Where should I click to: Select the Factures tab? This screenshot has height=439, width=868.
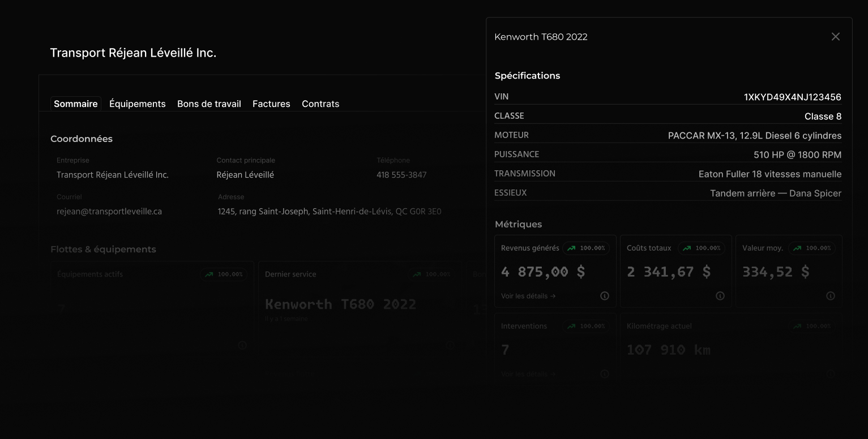[x=271, y=104]
